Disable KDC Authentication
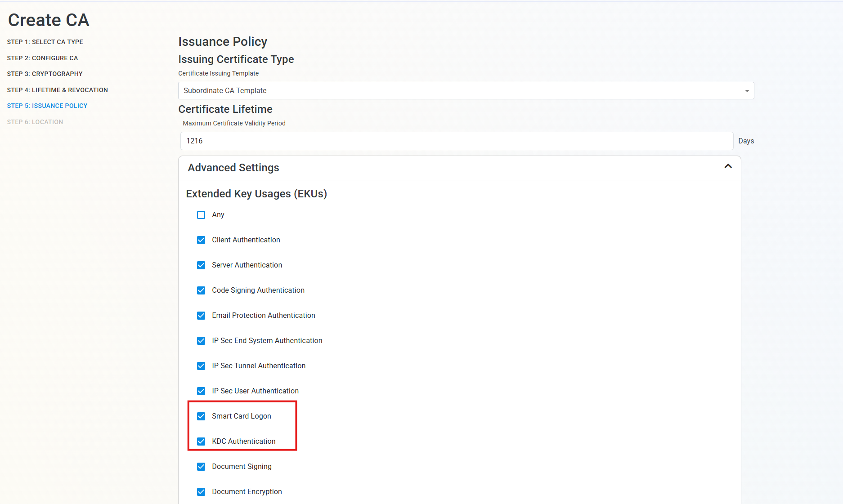The height and width of the screenshot is (504, 843). (x=201, y=442)
